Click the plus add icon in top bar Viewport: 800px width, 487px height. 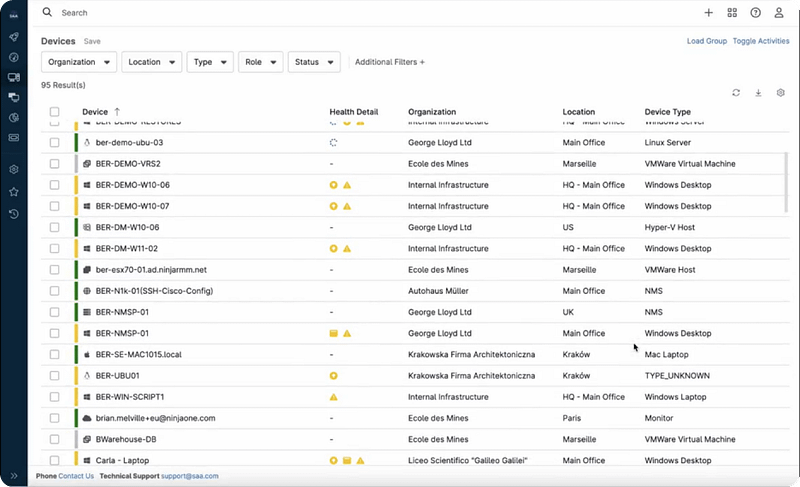tap(709, 13)
